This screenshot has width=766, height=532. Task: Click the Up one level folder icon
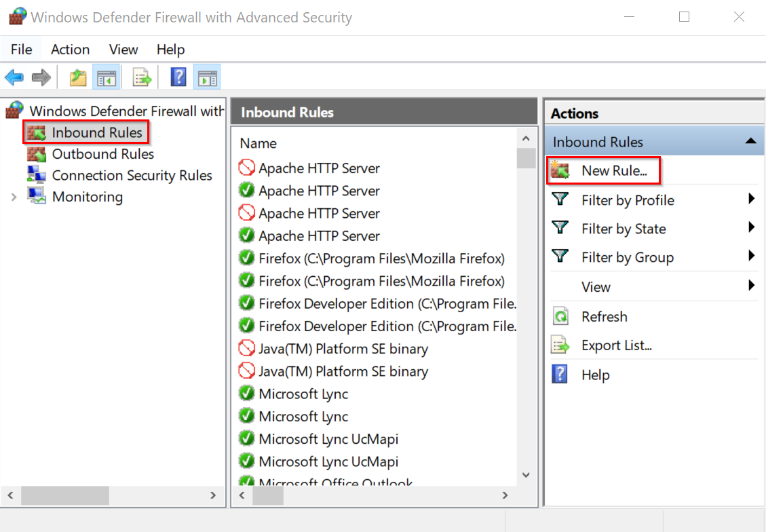78,77
